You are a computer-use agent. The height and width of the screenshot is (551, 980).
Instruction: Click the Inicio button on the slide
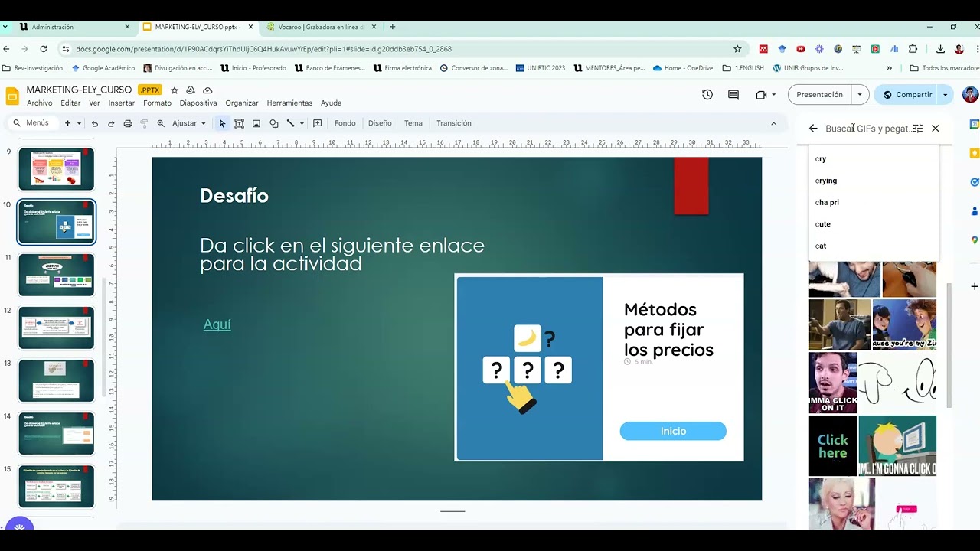coord(673,431)
